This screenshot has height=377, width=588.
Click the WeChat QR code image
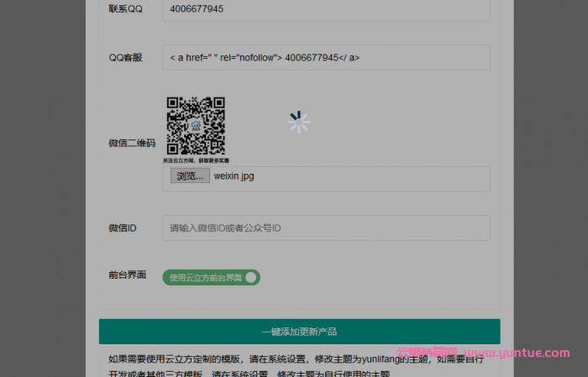tap(196, 125)
